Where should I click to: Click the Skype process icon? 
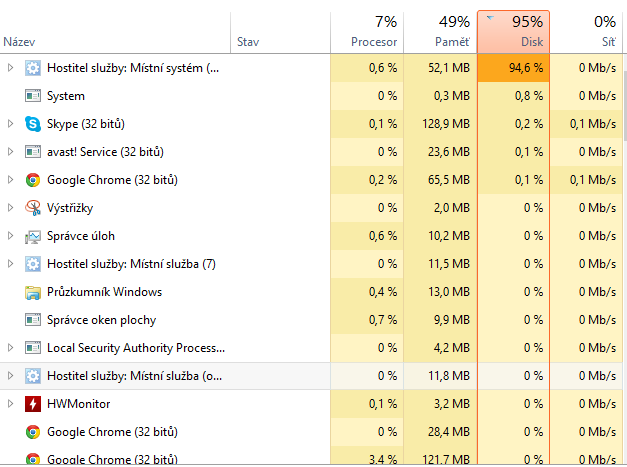33,124
